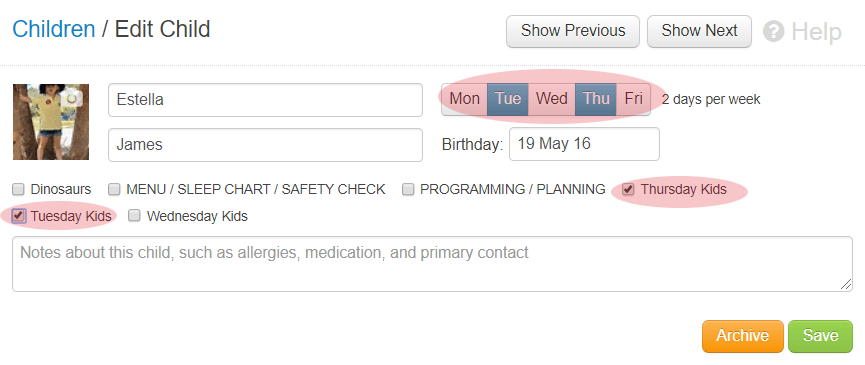The image size is (865, 365).
Task: Deselect the Tue attendance day
Action: tap(508, 99)
